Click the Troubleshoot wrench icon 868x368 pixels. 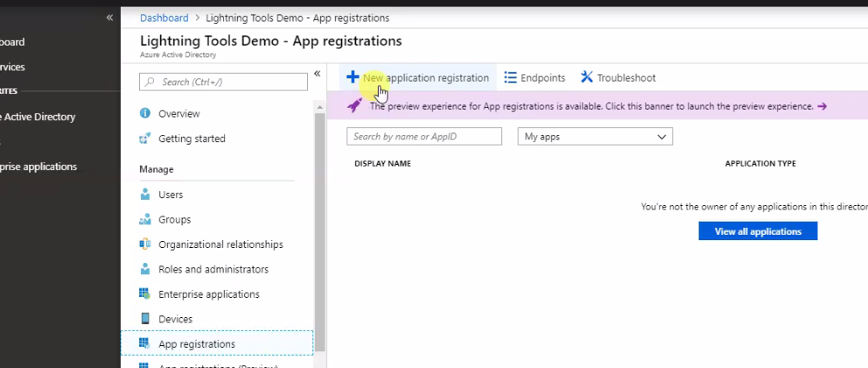pos(587,77)
